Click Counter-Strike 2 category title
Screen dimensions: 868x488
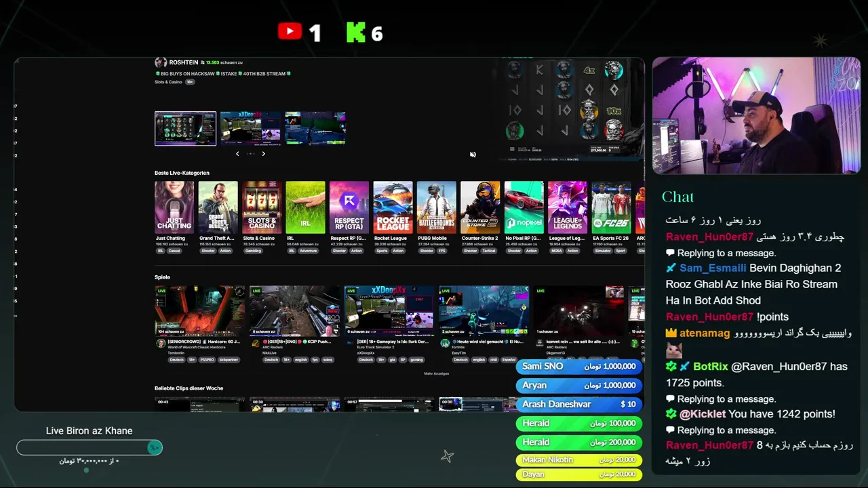pos(480,239)
